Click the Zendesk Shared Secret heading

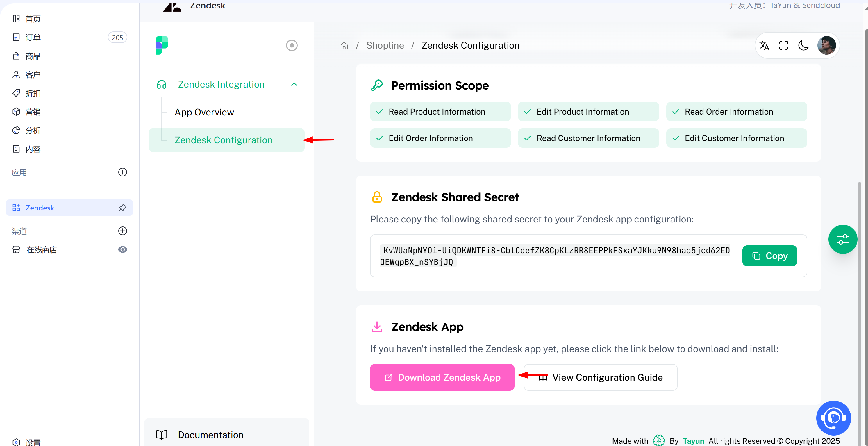coord(455,197)
